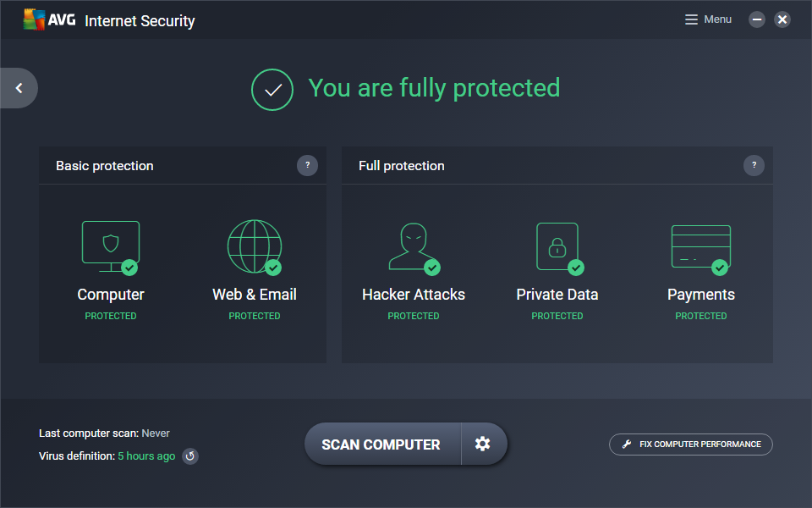Click the Basic protection help question mark
The width and height of the screenshot is (812, 508).
pos(307,165)
